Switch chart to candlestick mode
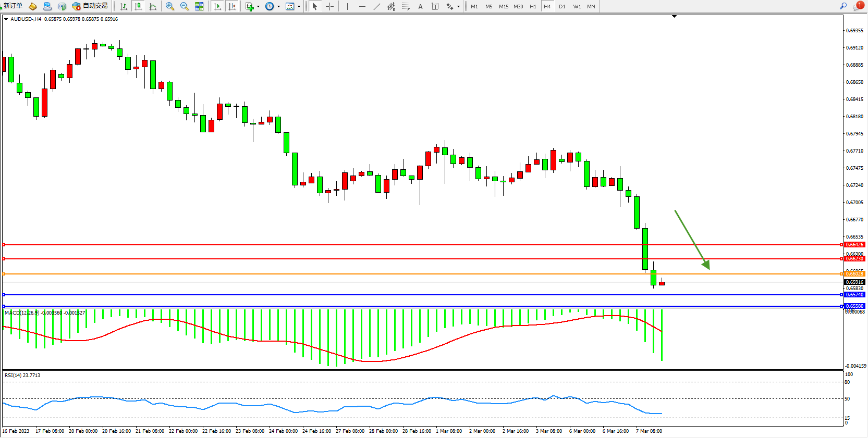The image size is (868, 438). 138,6
